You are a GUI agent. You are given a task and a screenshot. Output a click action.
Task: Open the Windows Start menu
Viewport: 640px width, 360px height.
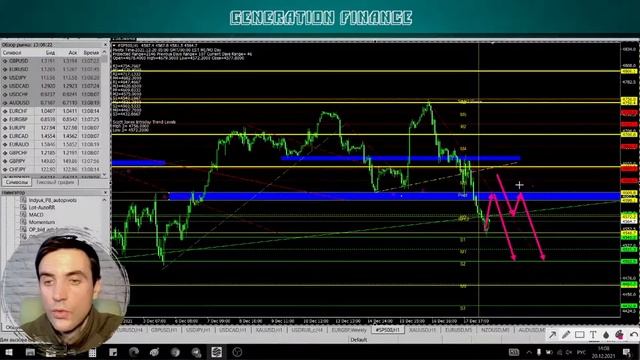click(x=8, y=352)
